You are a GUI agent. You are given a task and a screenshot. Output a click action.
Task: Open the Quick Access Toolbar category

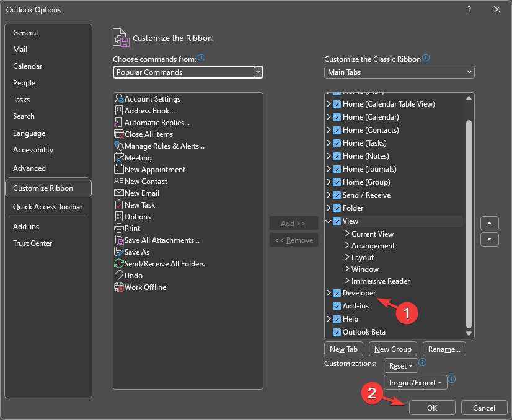pyautogui.click(x=48, y=207)
